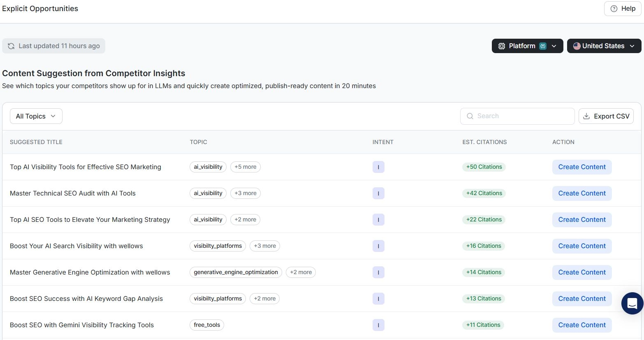
Task: Open the Platform dropdown
Action: 527,46
